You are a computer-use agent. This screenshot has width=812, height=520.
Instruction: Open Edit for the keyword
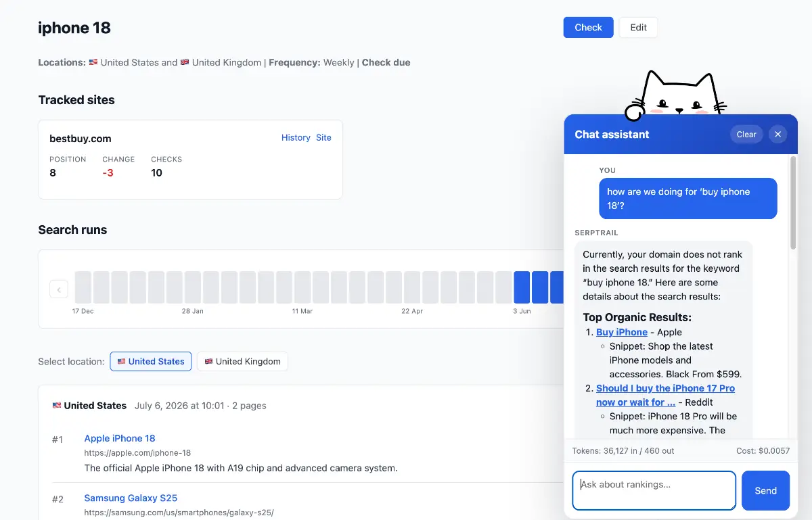638,28
